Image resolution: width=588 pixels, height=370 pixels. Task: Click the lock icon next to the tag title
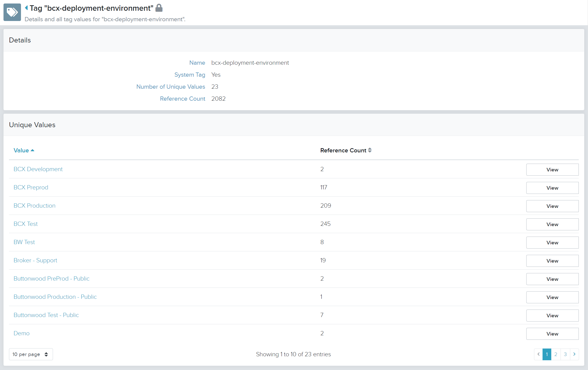[159, 8]
